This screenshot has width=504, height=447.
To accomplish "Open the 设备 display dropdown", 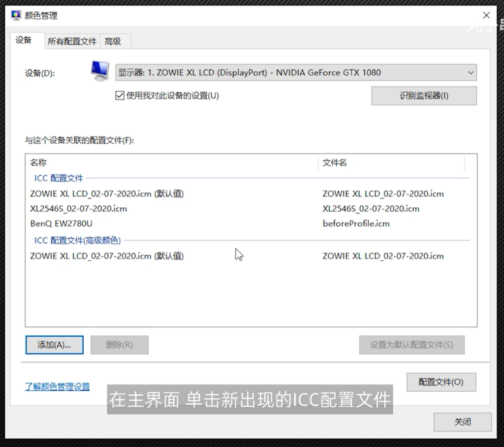I will [296, 73].
